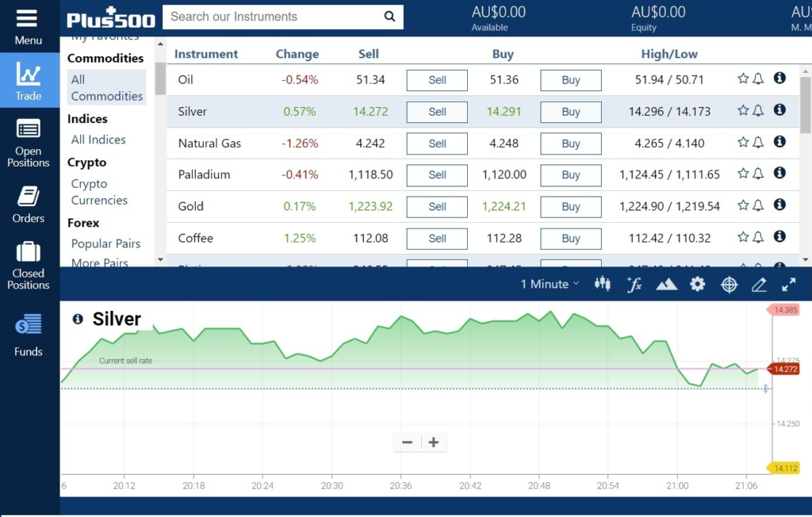Open the Funds section in sidebar

[x=29, y=334]
